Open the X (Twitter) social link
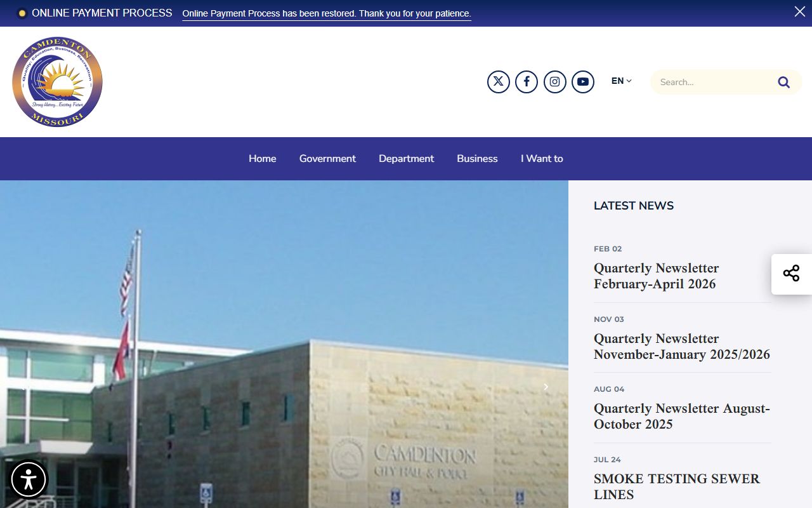Viewport: 812px width, 508px height. click(x=499, y=82)
